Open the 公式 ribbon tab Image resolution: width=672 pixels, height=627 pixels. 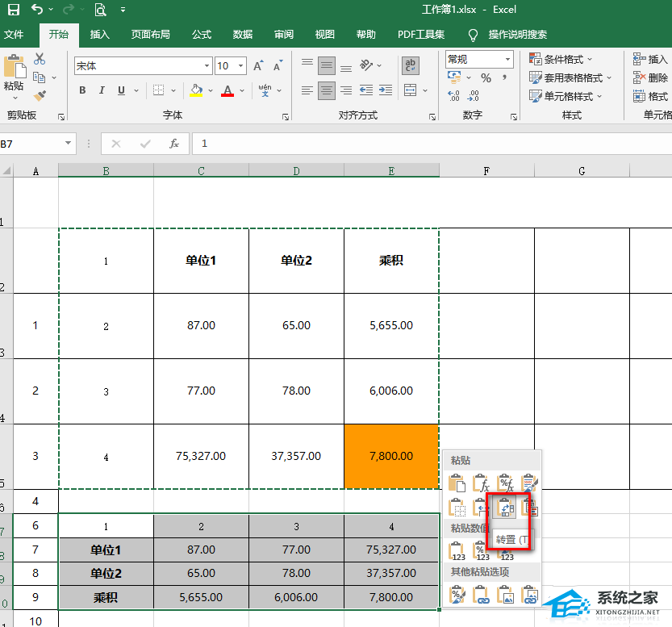tap(202, 35)
